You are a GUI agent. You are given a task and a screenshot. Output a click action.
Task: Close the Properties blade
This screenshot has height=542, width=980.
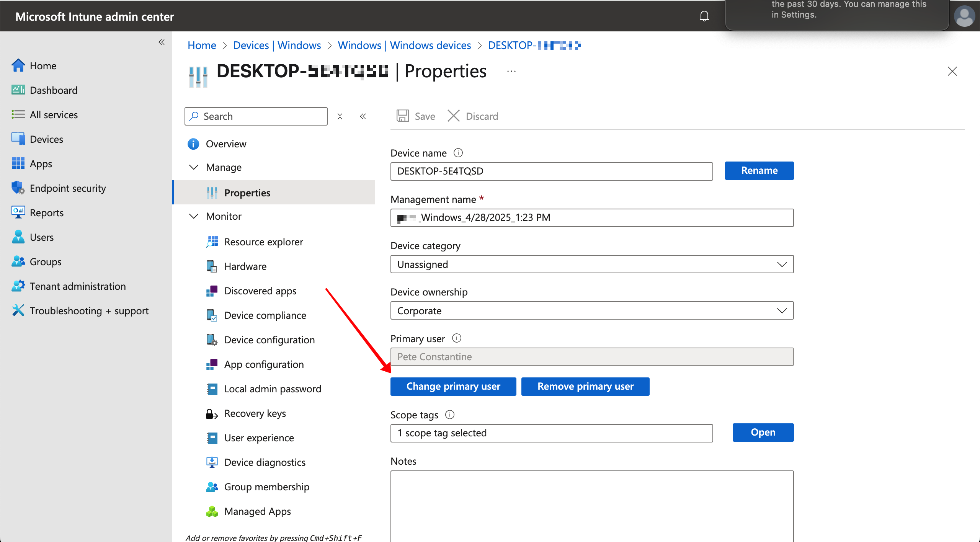(x=952, y=71)
